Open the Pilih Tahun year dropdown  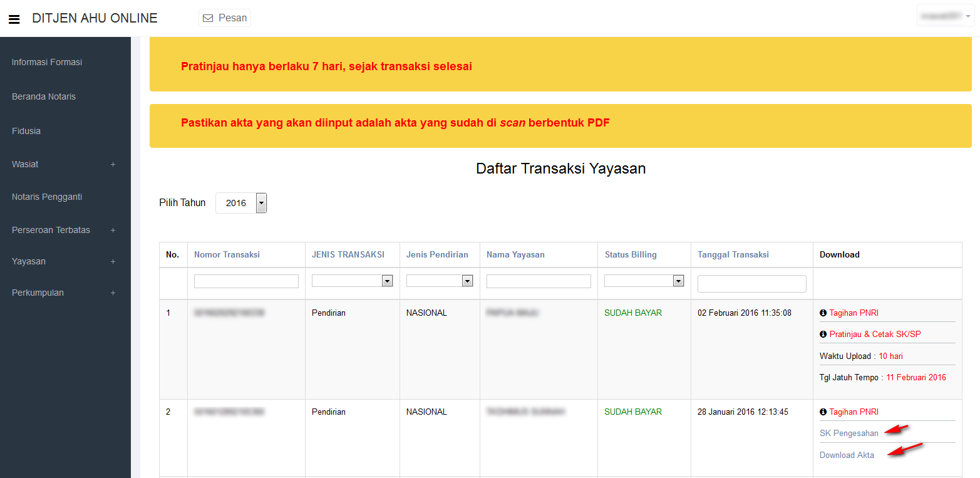(241, 203)
